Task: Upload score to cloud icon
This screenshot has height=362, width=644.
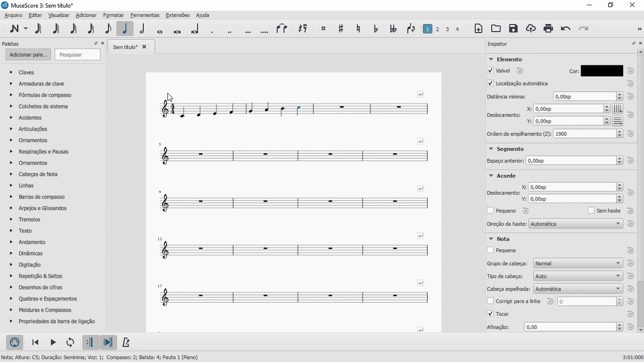Action: click(531, 29)
